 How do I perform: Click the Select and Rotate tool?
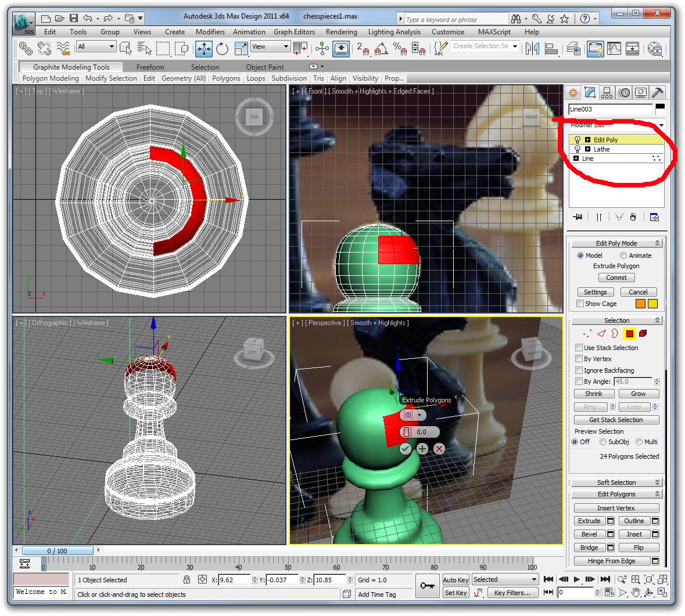(x=222, y=49)
